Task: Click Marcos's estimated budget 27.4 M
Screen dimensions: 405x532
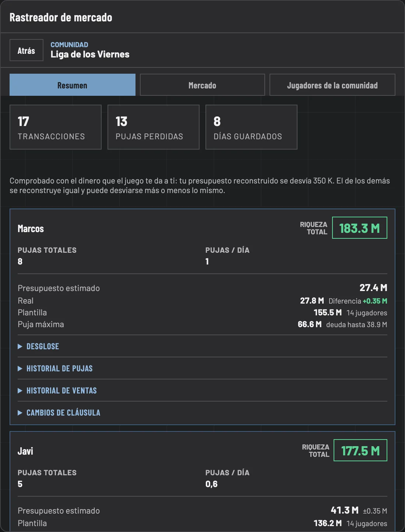Action: [x=373, y=288]
